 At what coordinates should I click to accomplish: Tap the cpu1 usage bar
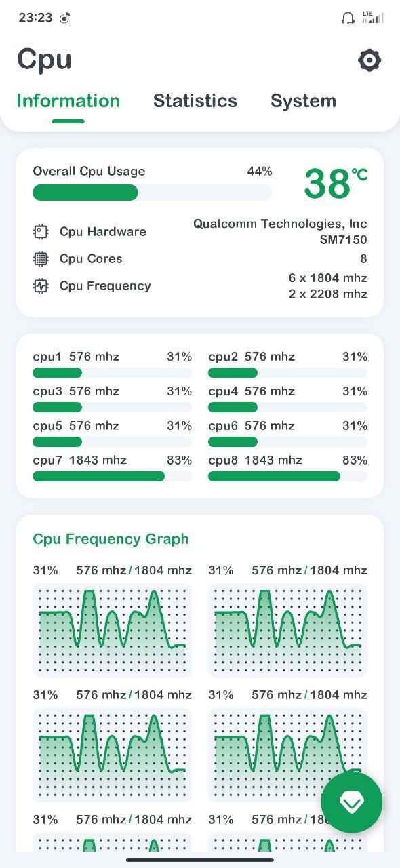(x=113, y=373)
